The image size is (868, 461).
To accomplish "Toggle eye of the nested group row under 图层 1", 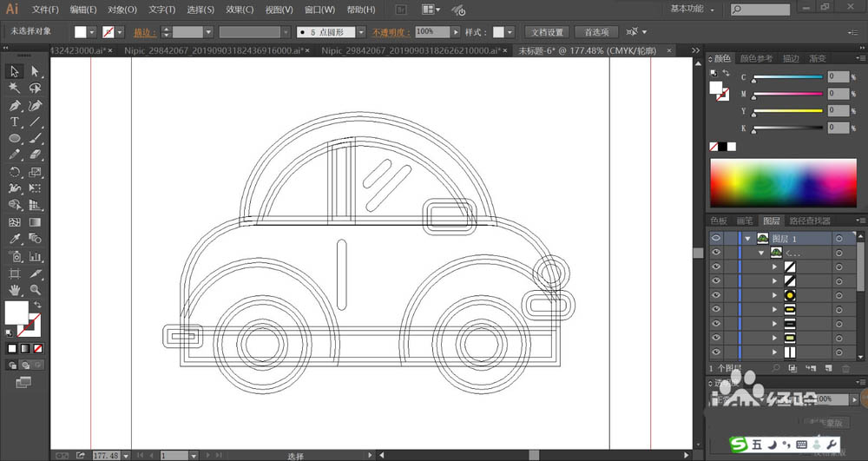I will coord(716,253).
